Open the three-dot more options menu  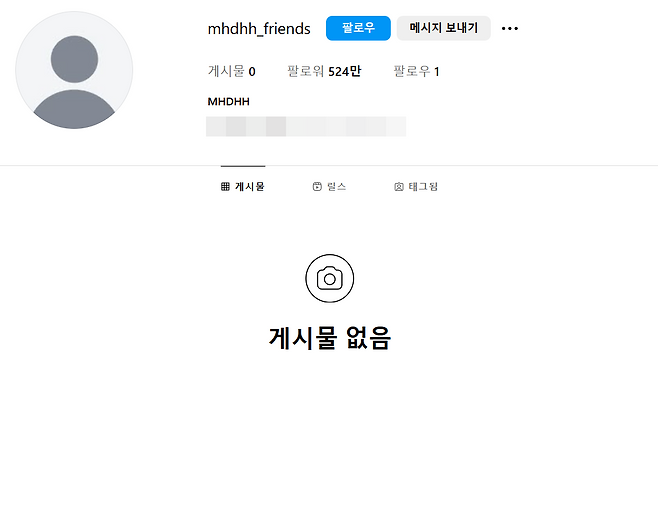(x=510, y=29)
